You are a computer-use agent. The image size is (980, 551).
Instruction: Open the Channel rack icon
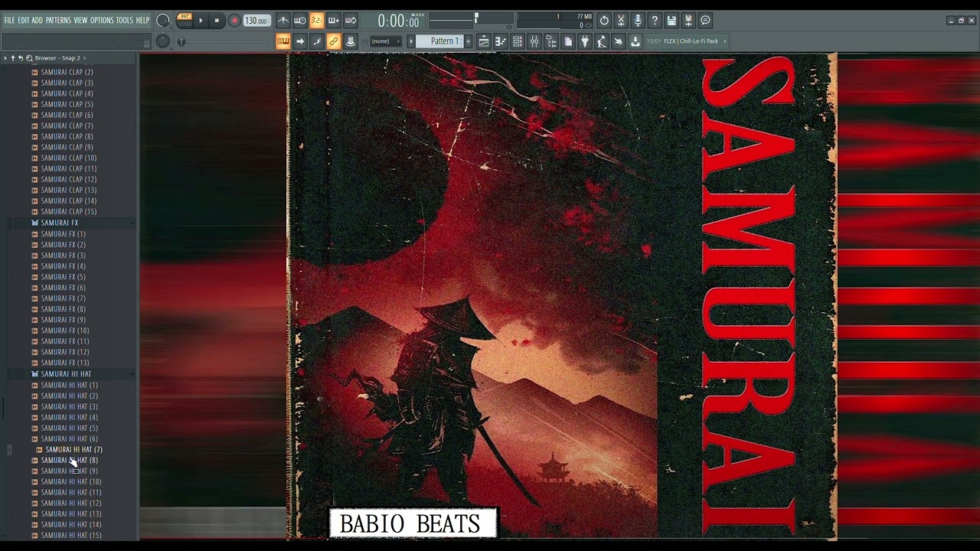(518, 41)
